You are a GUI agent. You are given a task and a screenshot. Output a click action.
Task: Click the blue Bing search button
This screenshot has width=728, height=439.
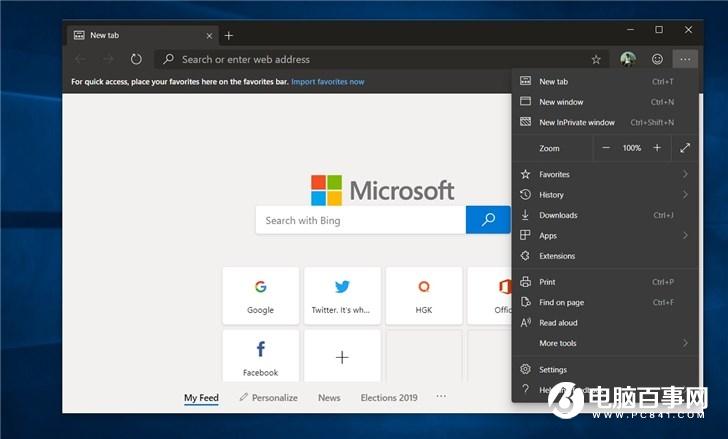[488, 220]
